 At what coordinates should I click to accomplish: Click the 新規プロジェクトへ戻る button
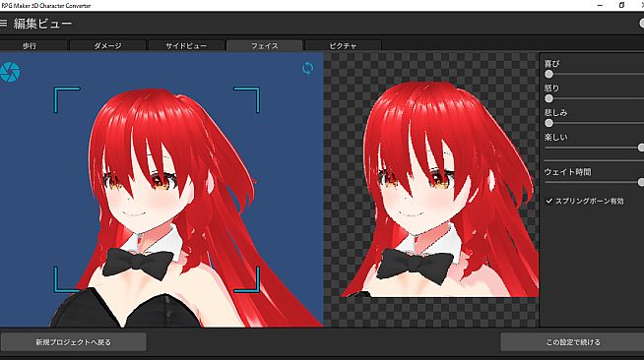74,341
